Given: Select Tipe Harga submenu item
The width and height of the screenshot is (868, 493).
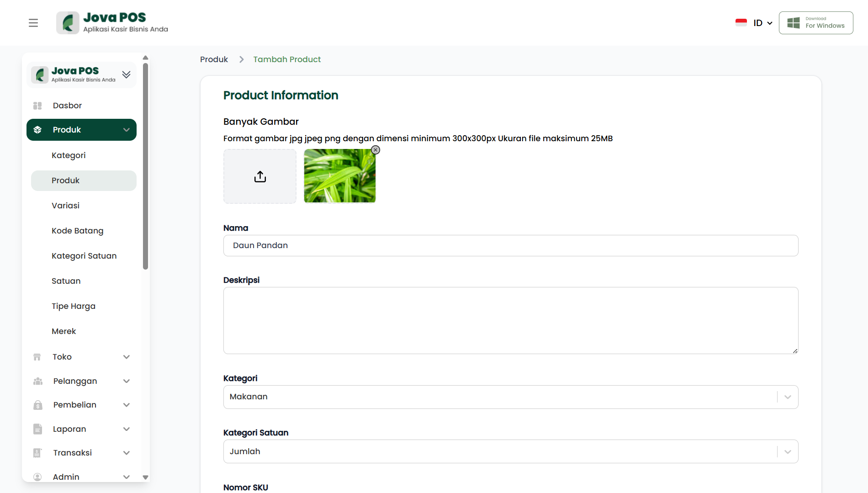Looking at the screenshot, I should click(74, 306).
